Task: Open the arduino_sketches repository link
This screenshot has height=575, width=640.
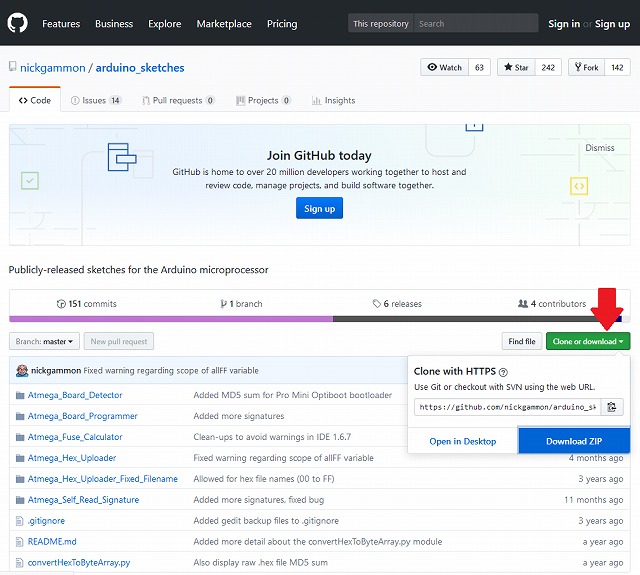Action: pyautogui.click(x=140, y=68)
